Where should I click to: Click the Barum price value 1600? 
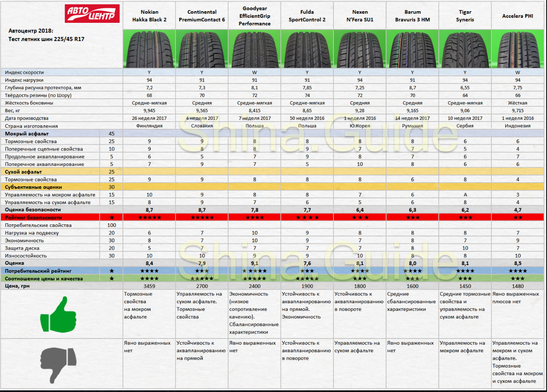[x=413, y=286]
